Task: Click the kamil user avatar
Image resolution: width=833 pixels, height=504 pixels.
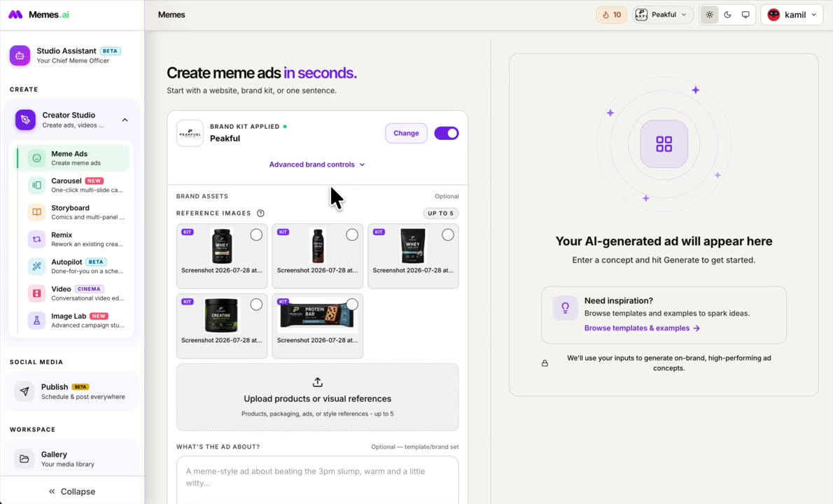Action: 773,15
